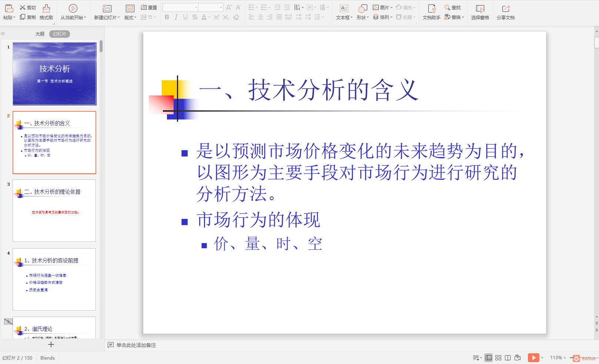599x364 pixels.
Task: Open the zoom level dropdown near 113%
Action: pyautogui.click(x=564, y=357)
